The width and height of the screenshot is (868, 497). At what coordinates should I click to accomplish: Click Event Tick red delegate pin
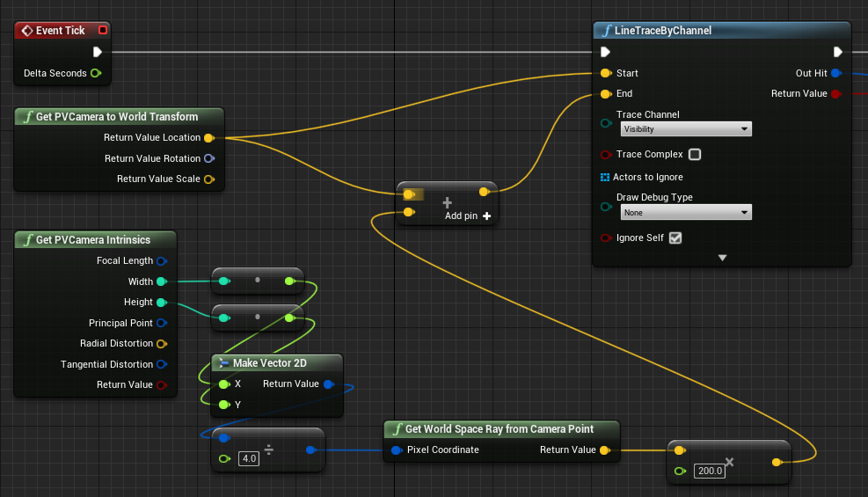pyautogui.click(x=102, y=30)
